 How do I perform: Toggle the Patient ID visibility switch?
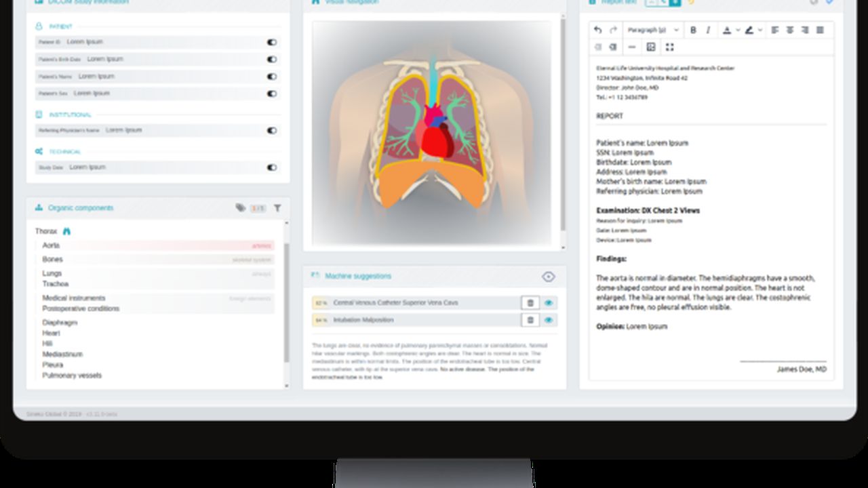coord(271,41)
